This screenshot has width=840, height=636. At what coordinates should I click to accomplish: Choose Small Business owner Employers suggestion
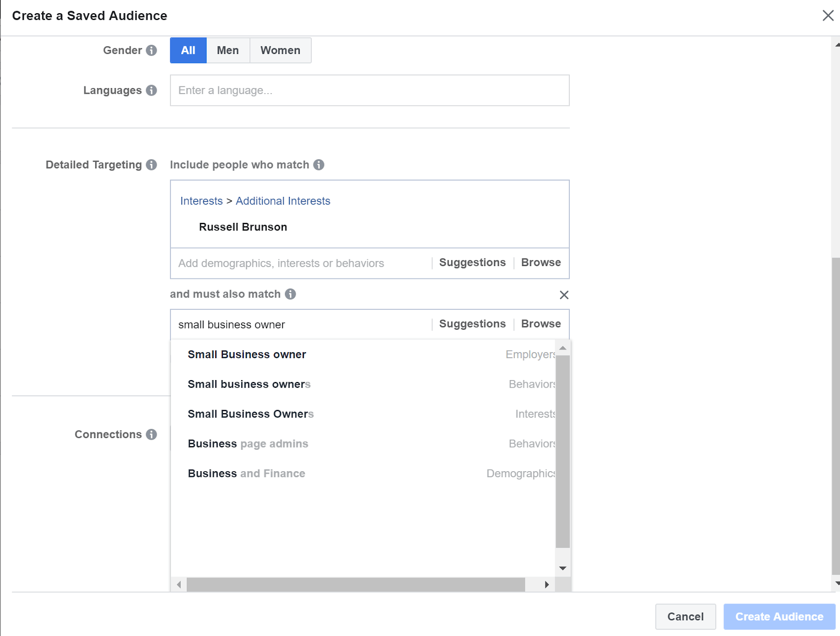(363, 355)
